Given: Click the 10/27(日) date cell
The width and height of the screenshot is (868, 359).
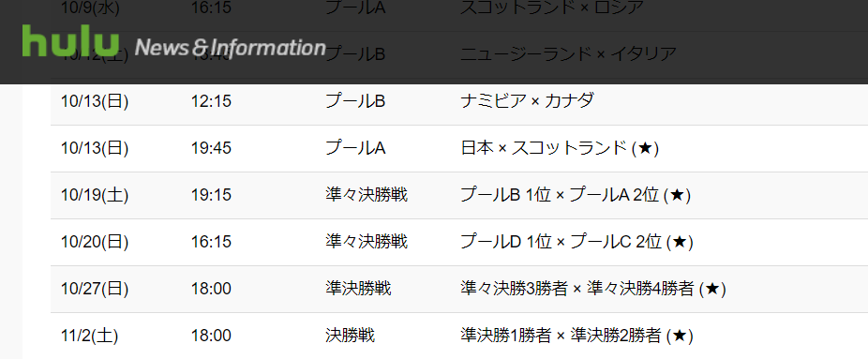Looking at the screenshot, I should tap(95, 289).
